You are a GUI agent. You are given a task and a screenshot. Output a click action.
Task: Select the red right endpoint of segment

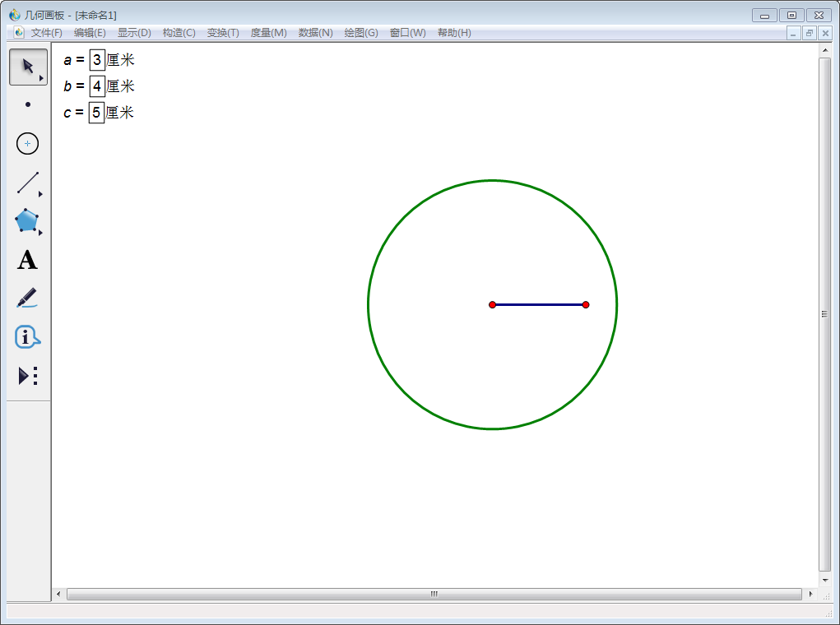586,305
